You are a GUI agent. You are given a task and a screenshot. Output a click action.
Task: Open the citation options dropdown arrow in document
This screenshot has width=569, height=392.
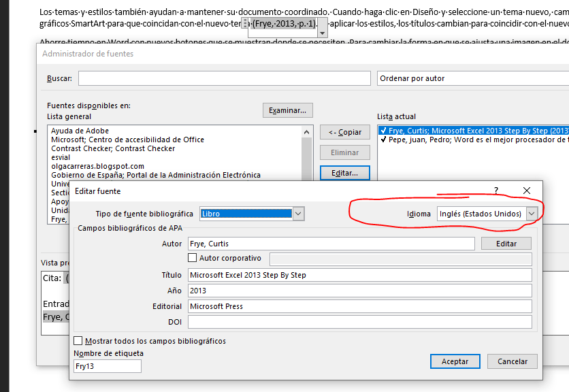[x=322, y=33]
